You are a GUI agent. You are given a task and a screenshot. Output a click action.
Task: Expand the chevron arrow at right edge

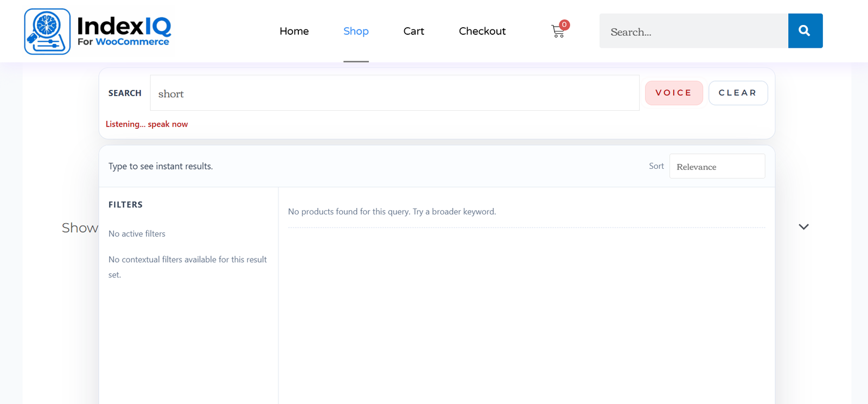coord(803,227)
